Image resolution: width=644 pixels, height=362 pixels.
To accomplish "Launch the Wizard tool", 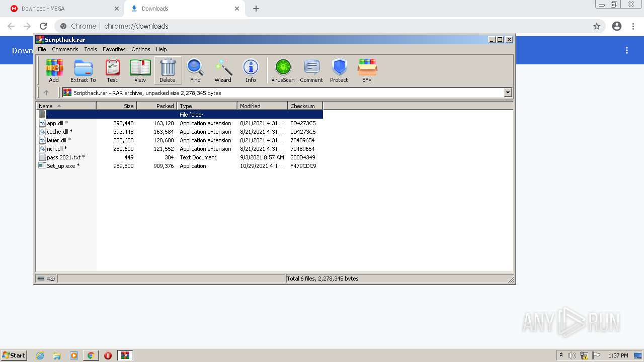I will [x=223, y=70].
